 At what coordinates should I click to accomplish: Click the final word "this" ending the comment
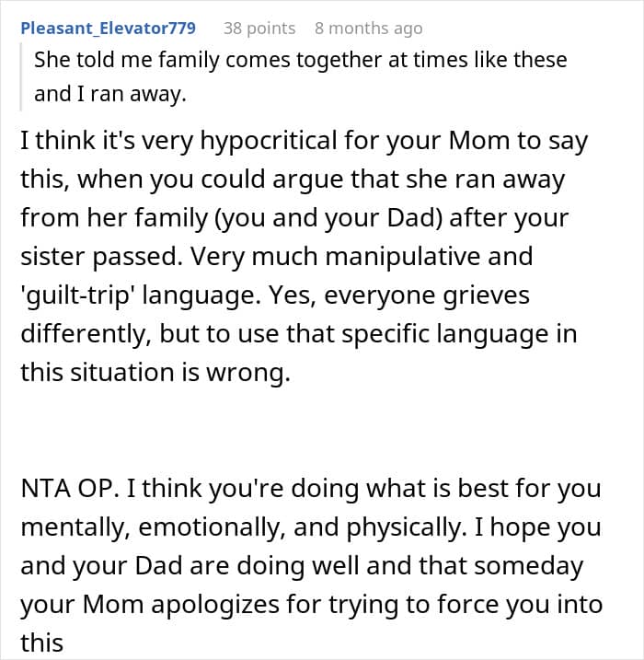click(x=42, y=641)
